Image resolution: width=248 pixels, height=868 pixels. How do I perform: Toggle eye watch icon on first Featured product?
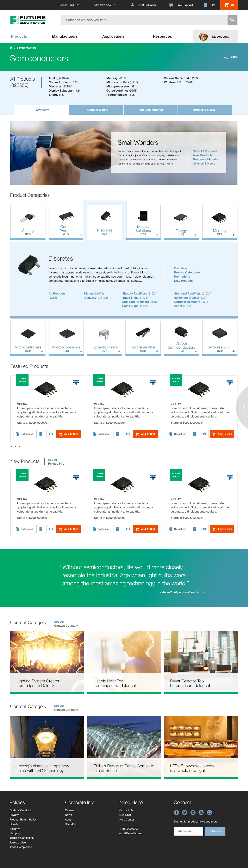click(x=51, y=434)
